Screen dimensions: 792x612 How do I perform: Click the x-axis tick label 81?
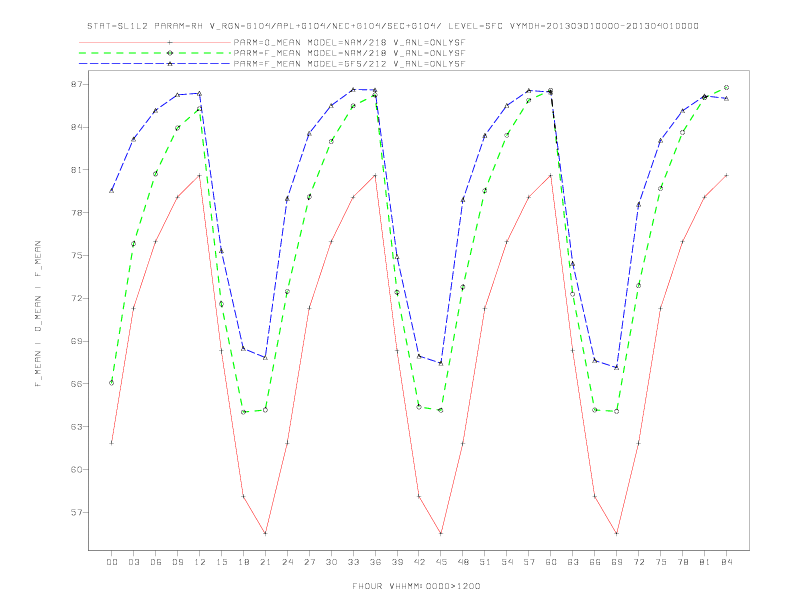(705, 562)
